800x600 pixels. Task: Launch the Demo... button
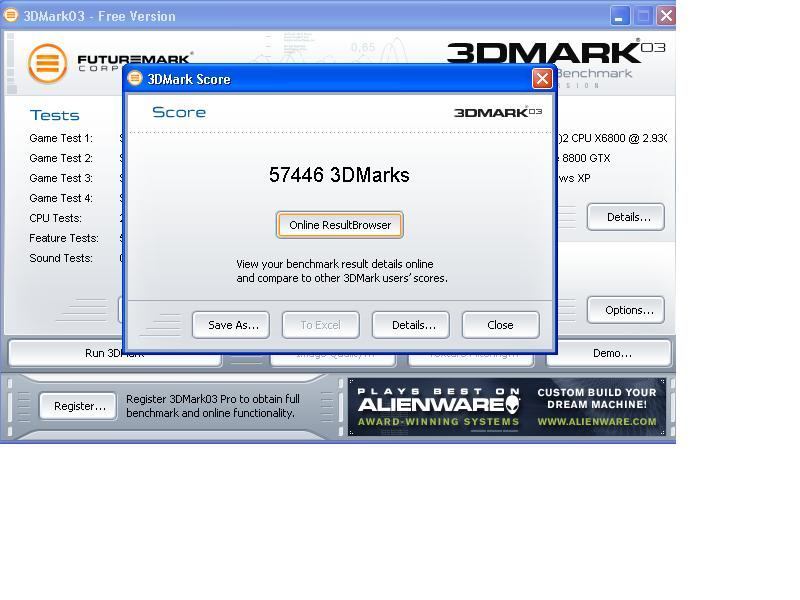click(609, 353)
